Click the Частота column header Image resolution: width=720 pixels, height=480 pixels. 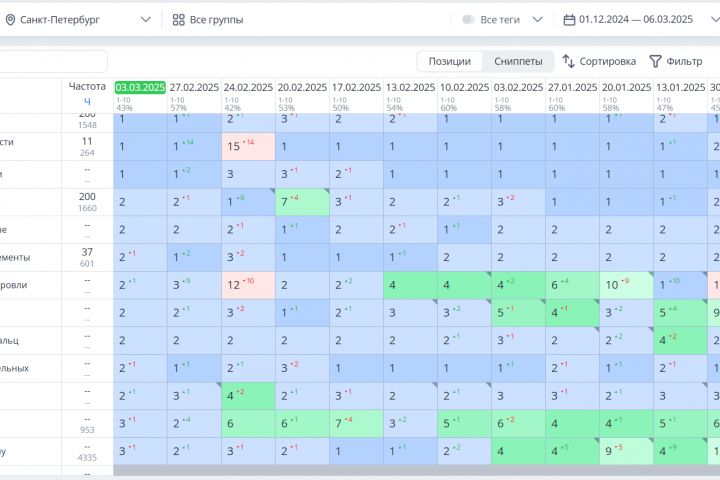pos(87,87)
